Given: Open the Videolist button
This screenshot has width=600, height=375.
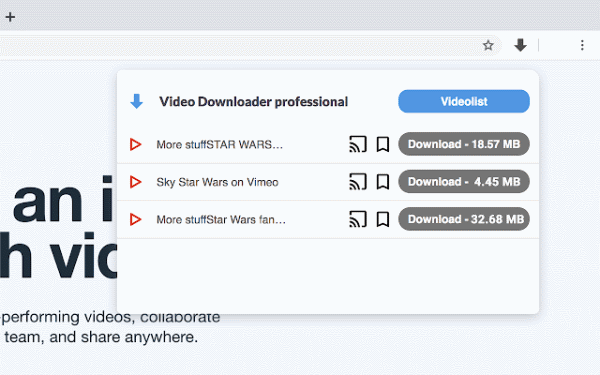Looking at the screenshot, I should pos(464,101).
